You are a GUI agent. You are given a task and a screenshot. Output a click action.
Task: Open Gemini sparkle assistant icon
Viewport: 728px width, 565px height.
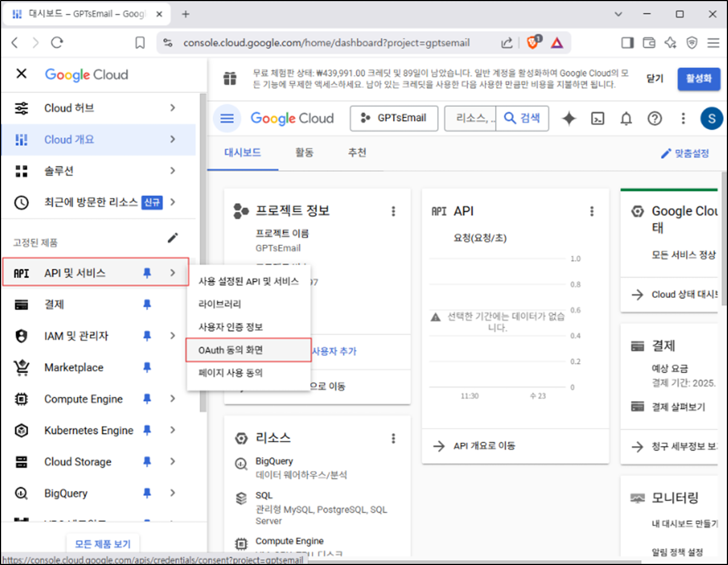click(x=569, y=118)
